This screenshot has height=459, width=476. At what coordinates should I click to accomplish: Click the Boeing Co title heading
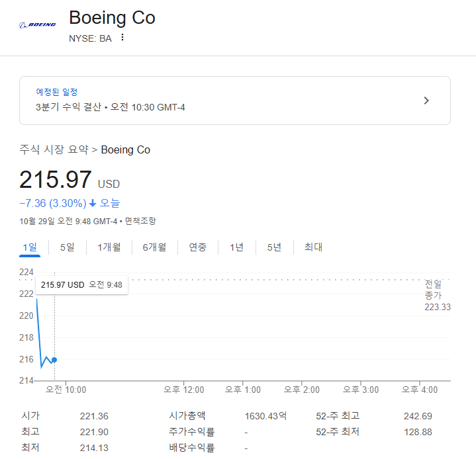click(112, 18)
